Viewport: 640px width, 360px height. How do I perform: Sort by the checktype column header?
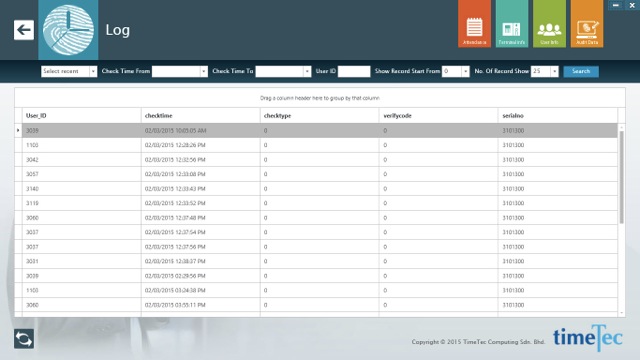point(320,116)
